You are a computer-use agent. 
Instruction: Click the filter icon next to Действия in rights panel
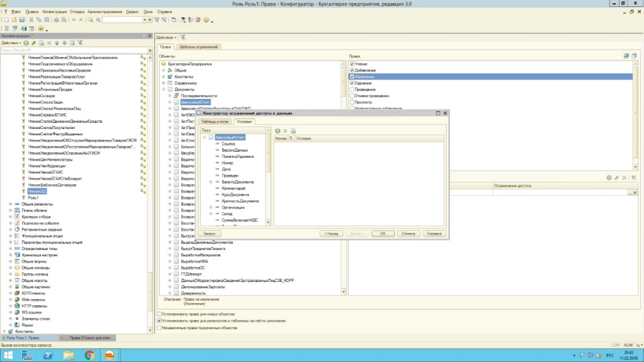click(182, 38)
